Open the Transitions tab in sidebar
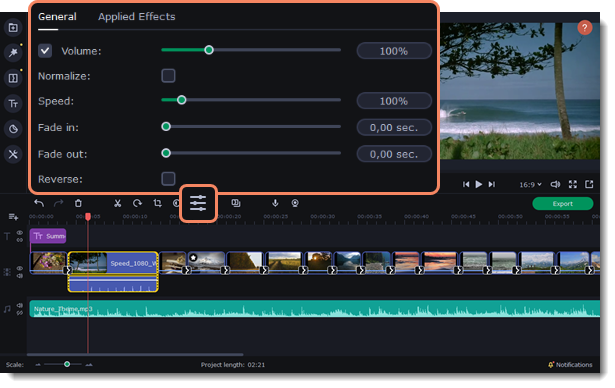This screenshot has height=388, width=615. pyautogui.click(x=13, y=78)
